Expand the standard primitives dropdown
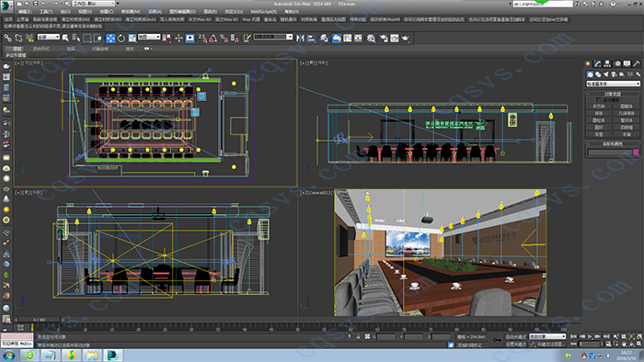 pos(614,84)
